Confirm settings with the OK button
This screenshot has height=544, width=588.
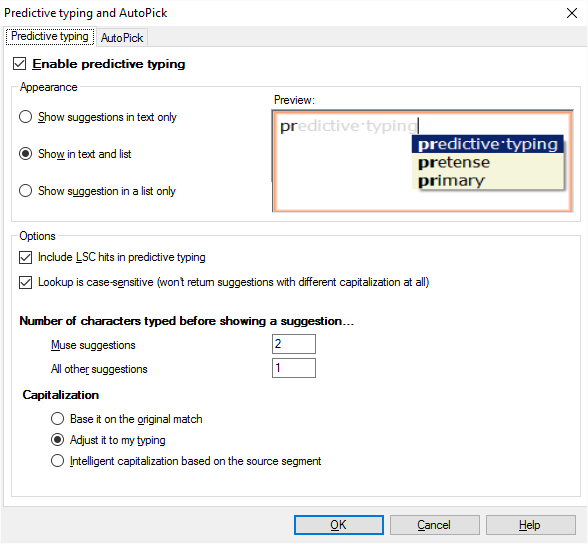coord(339,525)
